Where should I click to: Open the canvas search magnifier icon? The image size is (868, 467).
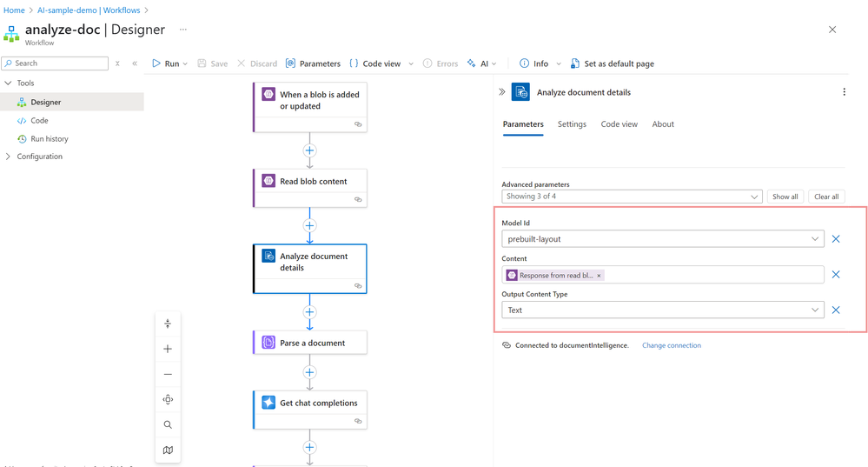(x=168, y=425)
